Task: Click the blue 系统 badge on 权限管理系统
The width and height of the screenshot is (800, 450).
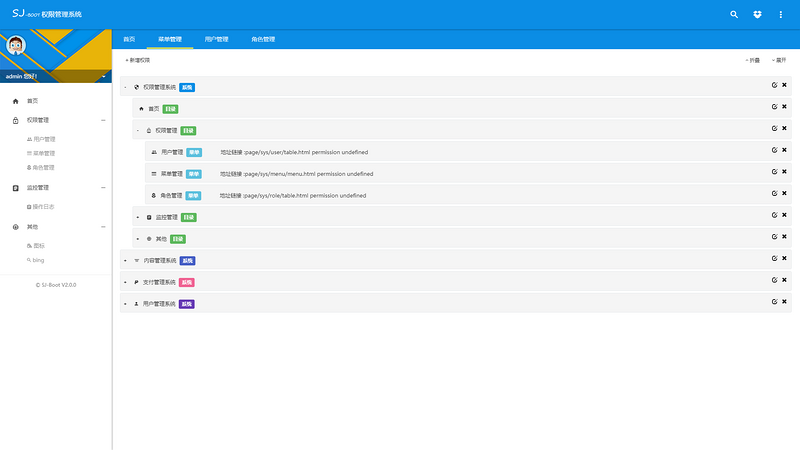Action: click(187, 87)
